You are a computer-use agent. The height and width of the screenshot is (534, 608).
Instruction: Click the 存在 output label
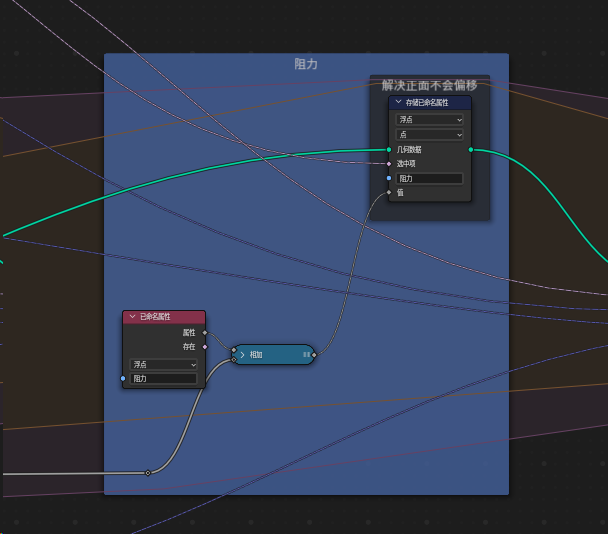point(189,347)
